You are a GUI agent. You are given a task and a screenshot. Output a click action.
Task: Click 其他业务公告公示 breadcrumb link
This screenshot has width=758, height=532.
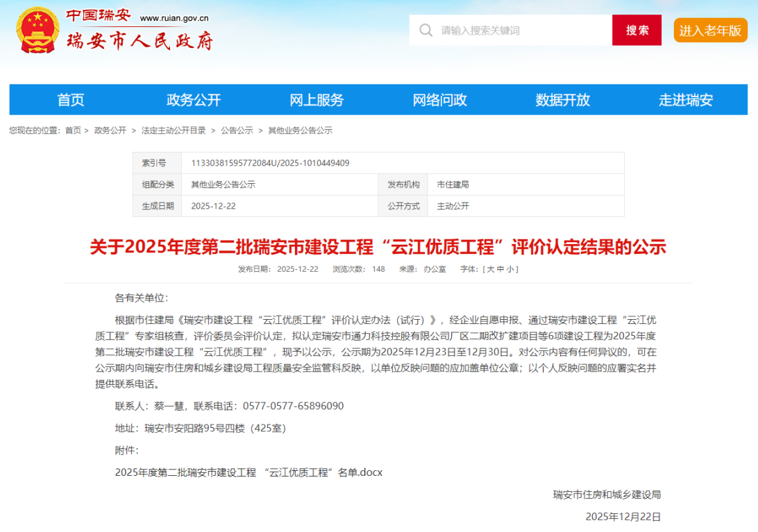click(x=300, y=130)
